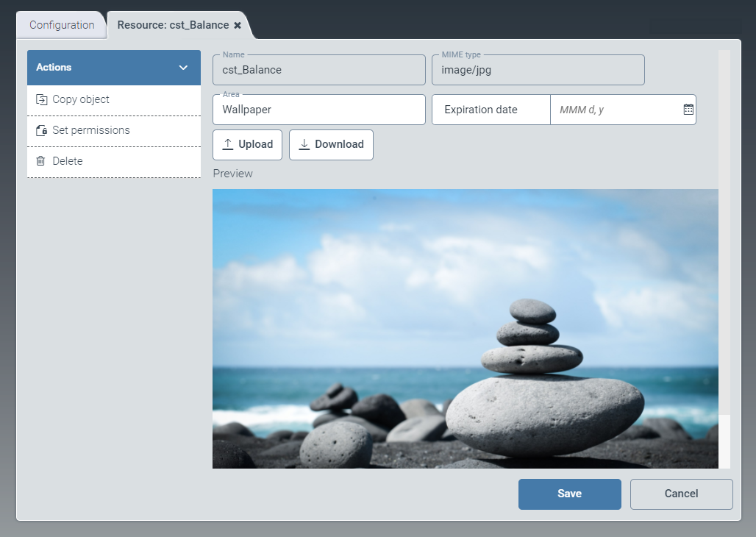The width and height of the screenshot is (756, 537).
Task: Switch to the Configuration tab
Action: (x=62, y=25)
